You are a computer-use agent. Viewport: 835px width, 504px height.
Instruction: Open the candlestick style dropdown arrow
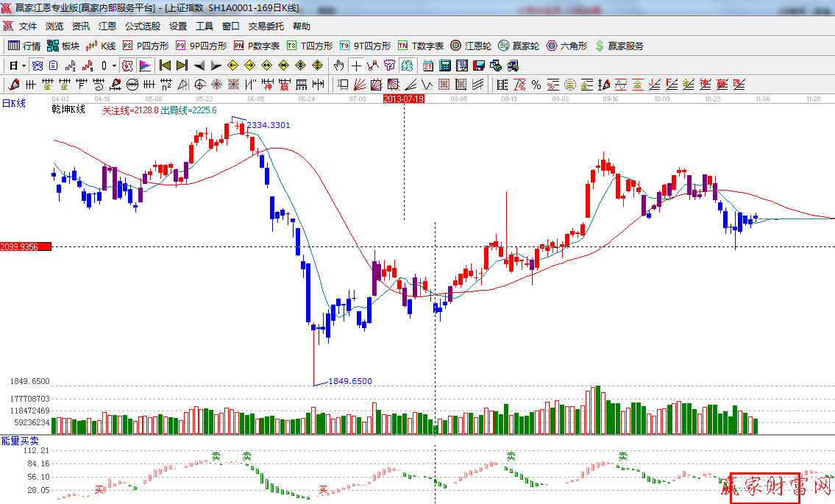(x=113, y=65)
